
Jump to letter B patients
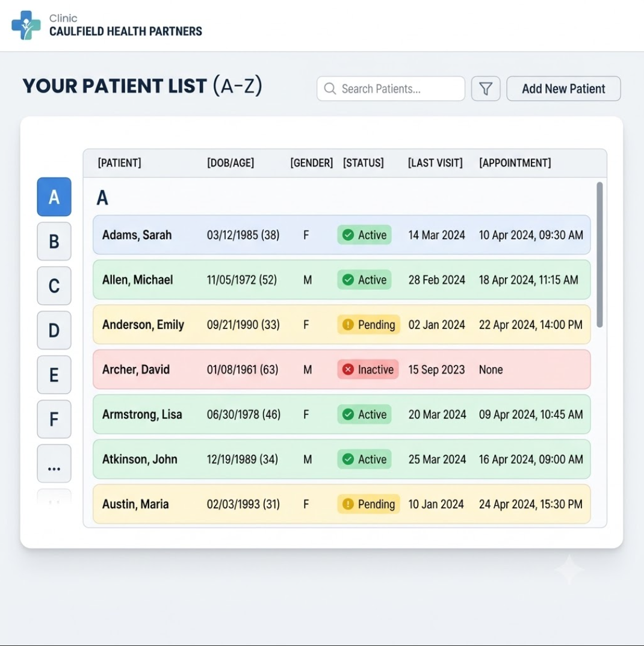coord(54,241)
